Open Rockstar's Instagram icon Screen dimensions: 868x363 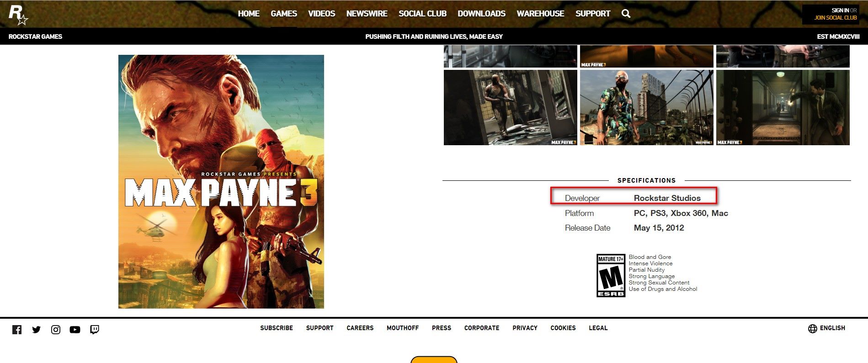tap(56, 330)
